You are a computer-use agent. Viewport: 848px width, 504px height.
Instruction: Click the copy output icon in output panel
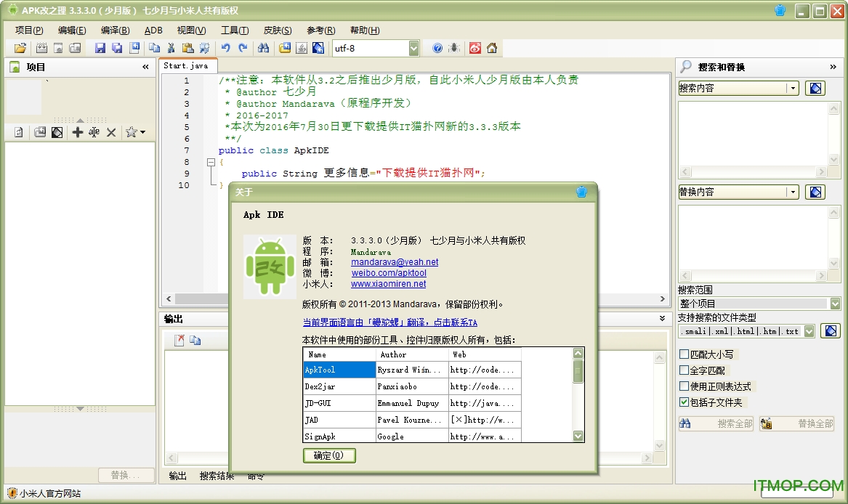click(x=195, y=340)
